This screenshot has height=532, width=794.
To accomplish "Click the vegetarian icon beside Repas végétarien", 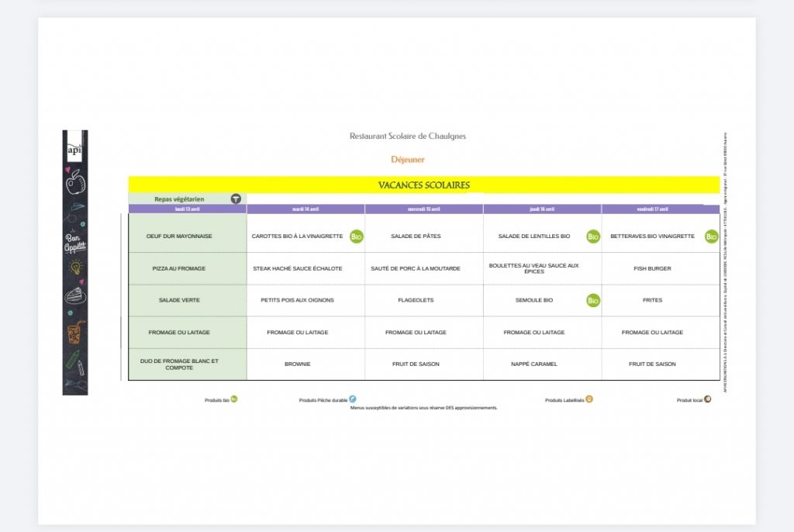I will (236, 199).
